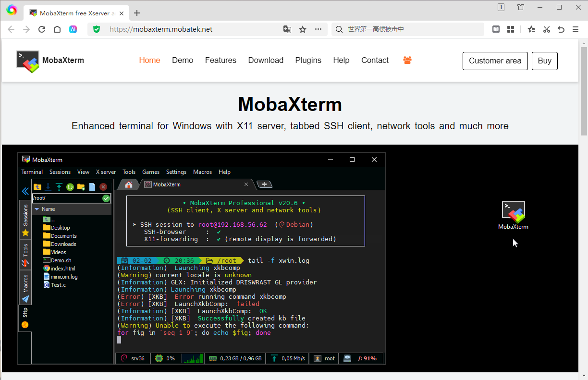
Task: Open the browser extensions grid icon
Action: pos(511,29)
